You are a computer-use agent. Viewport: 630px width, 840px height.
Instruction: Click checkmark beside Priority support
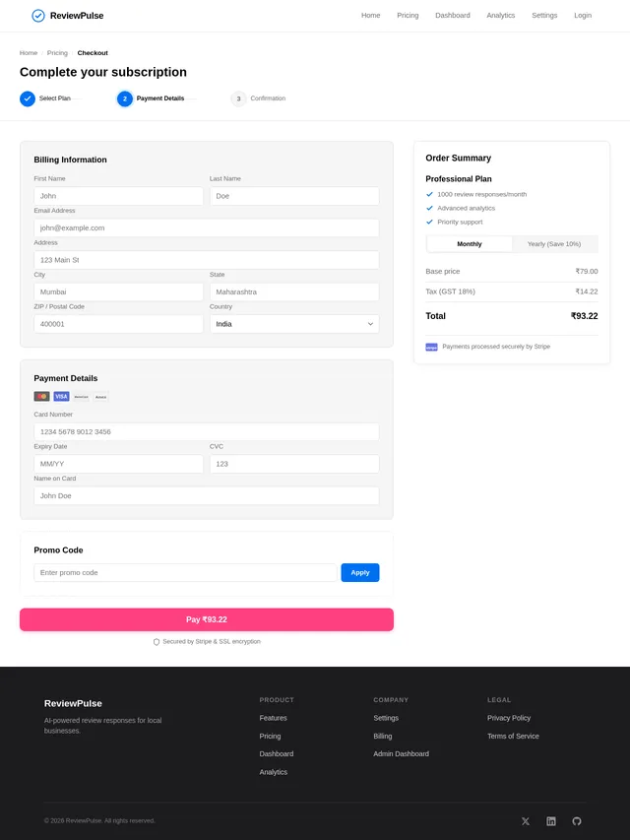coord(429,222)
